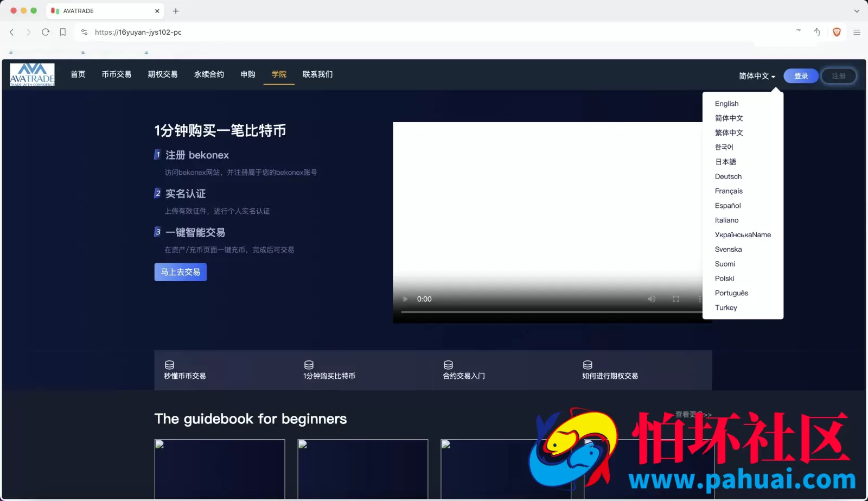
Task: Click 一键智能交易 step heading
Action: point(195,232)
